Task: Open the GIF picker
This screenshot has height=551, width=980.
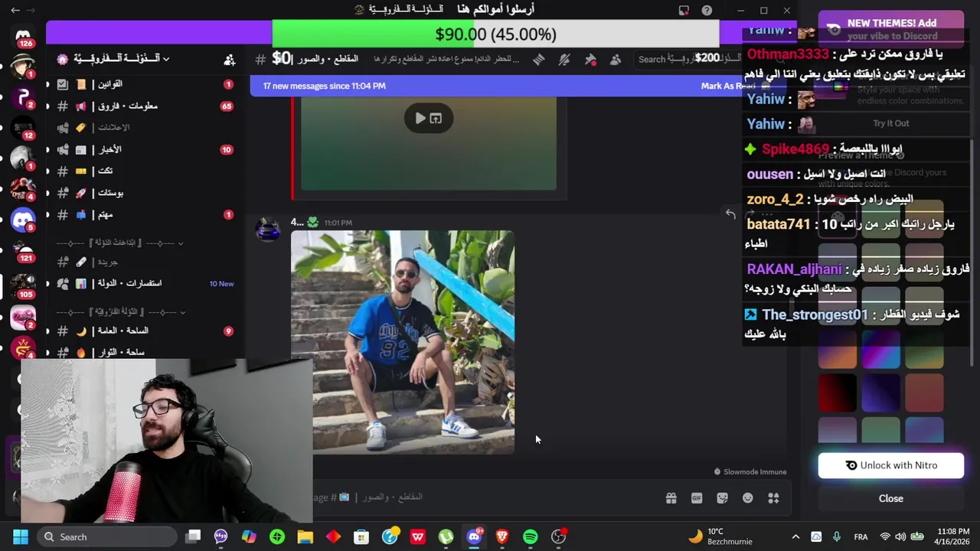Action: [697, 498]
